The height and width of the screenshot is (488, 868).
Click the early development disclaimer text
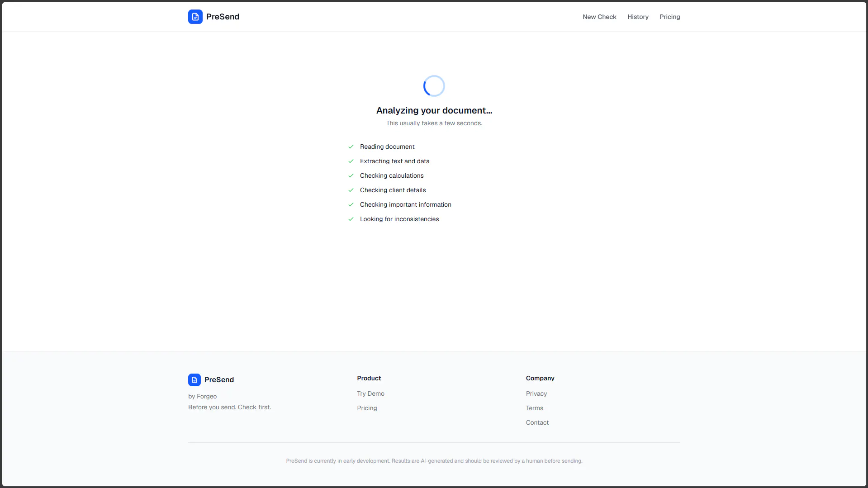[x=434, y=461]
